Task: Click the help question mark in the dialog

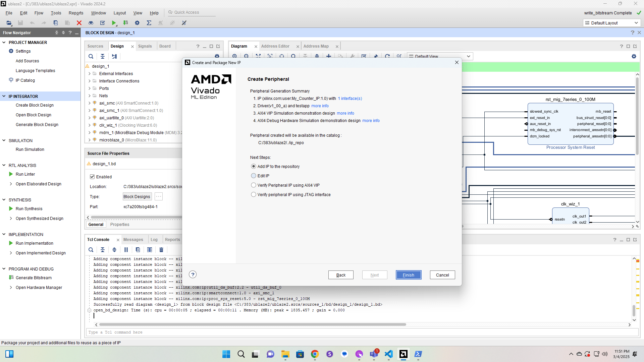Action: (x=193, y=275)
